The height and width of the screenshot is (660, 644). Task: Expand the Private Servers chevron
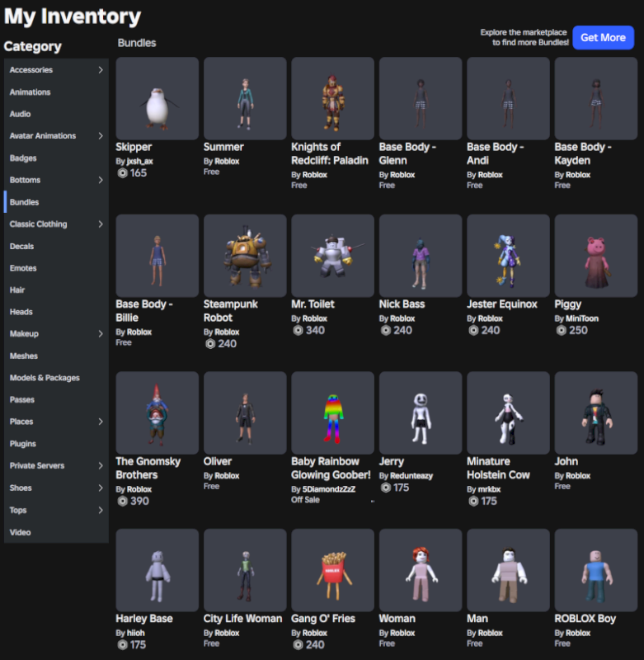[101, 465]
